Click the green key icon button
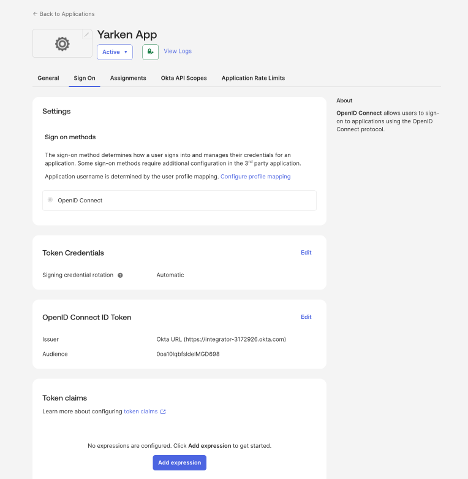Screen dimensions: 468x479 coord(150,52)
